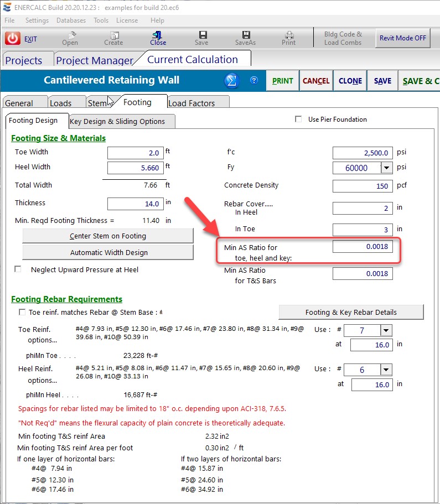Enable the Use Pier Foundation checkbox
This screenshot has width=440, height=504.
[x=299, y=119]
